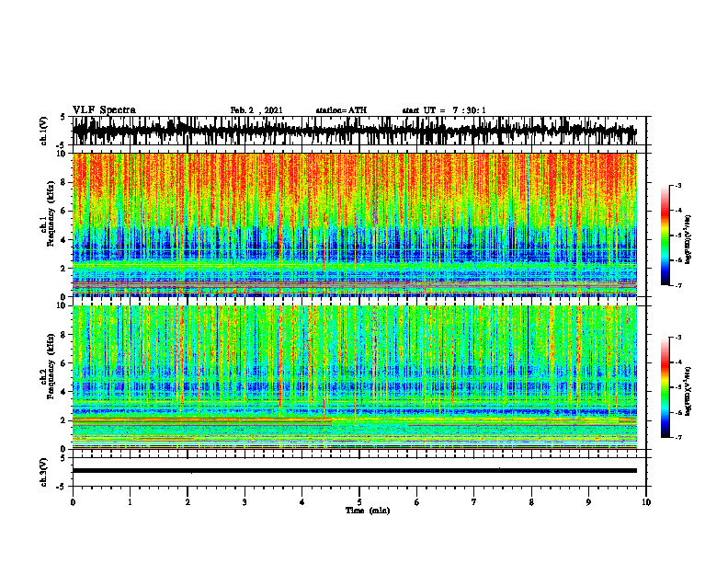Click time axis tick label "2"
The image size is (728, 563).
pos(188,502)
